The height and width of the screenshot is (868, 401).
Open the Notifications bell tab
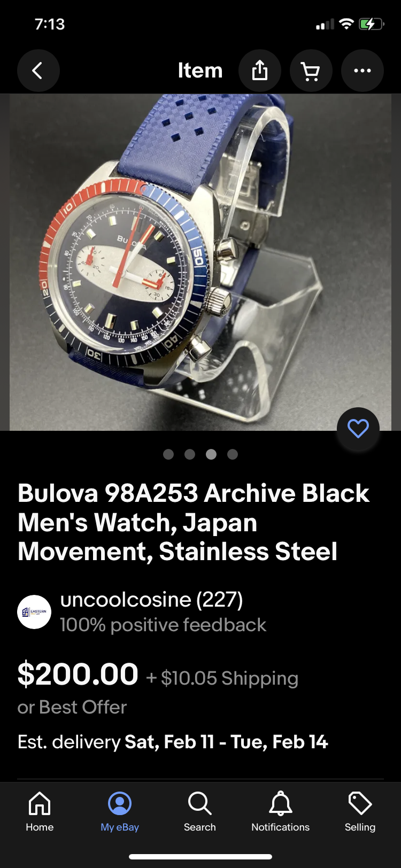[280, 811]
